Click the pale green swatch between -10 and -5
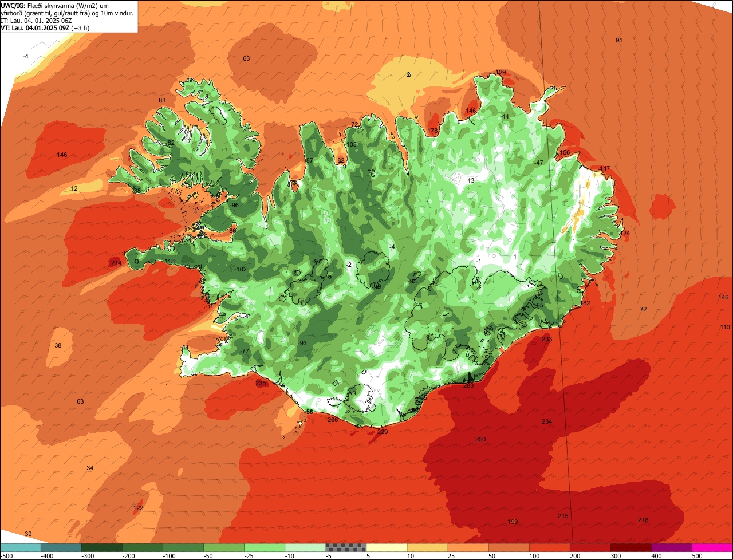 coord(305,547)
